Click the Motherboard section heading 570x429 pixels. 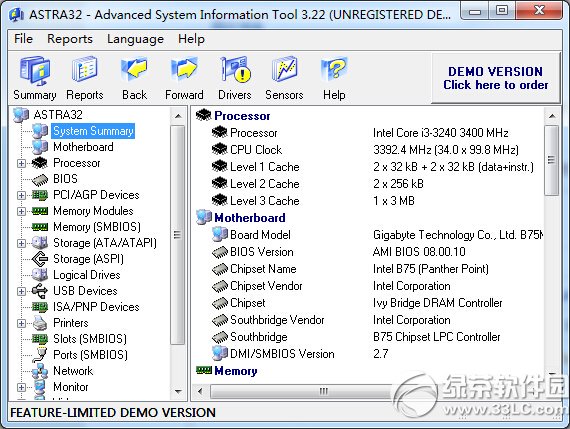point(250,218)
